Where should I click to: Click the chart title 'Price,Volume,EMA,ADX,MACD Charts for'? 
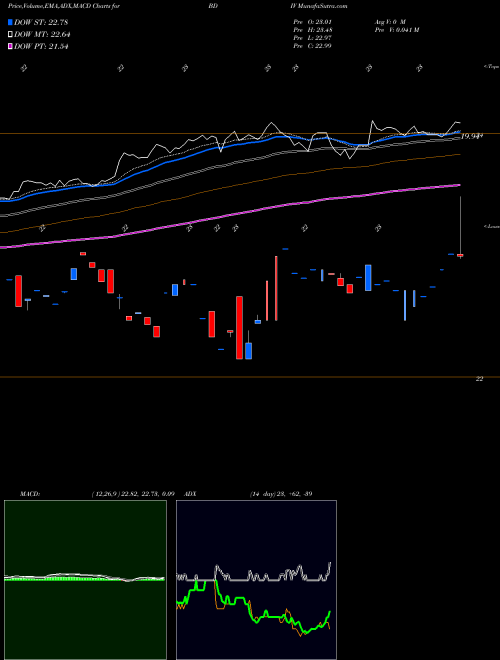63,6
